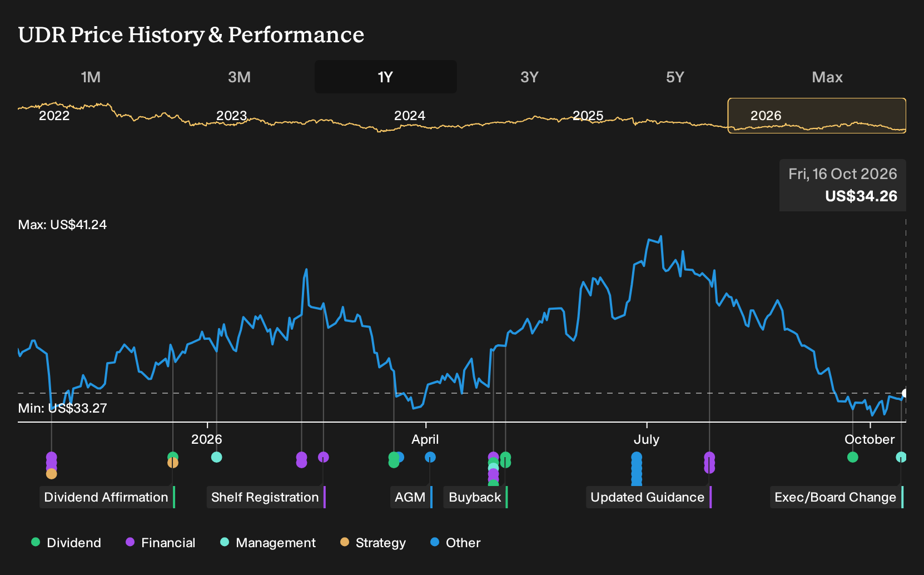
Task: Click the white current-price point at chart end
Action: [x=905, y=393]
